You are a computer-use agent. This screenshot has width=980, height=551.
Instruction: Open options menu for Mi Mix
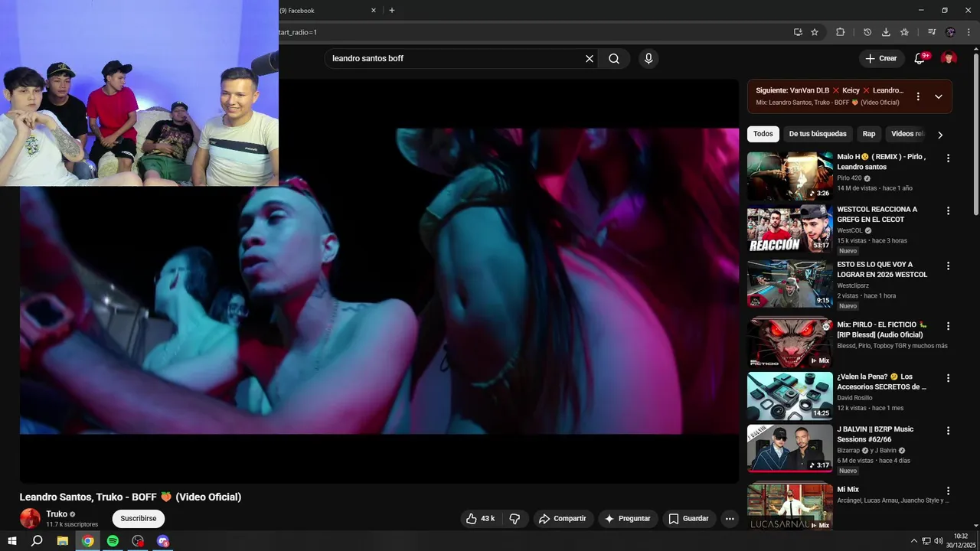[948, 491]
